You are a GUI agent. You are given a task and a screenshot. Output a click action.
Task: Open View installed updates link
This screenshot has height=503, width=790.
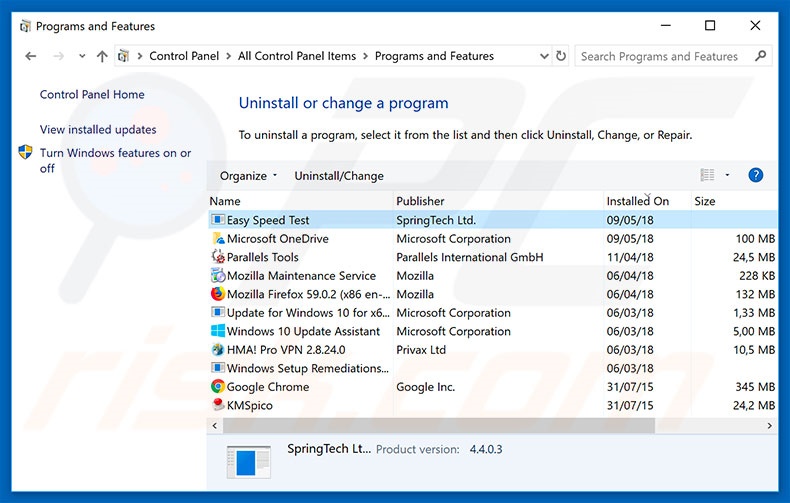(x=98, y=130)
